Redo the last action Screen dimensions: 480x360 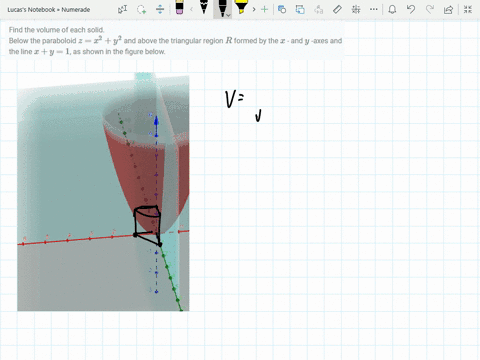tap(430, 9)
